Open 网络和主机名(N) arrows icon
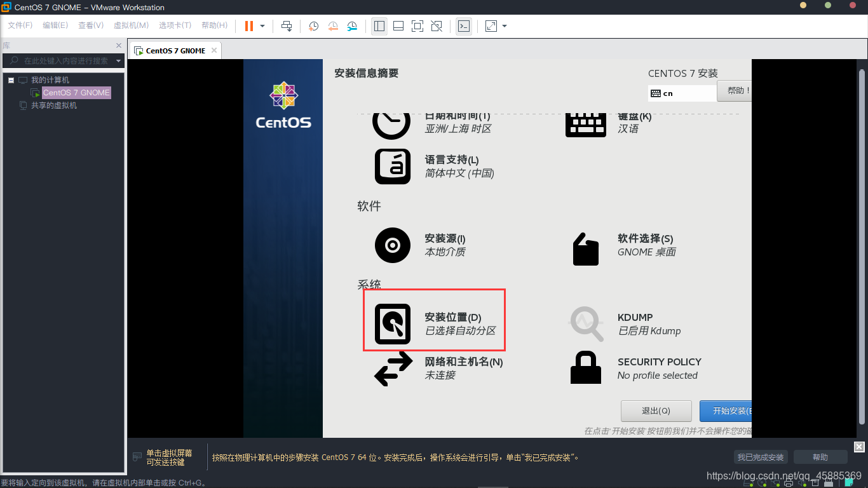 click(x=393, y=369)
